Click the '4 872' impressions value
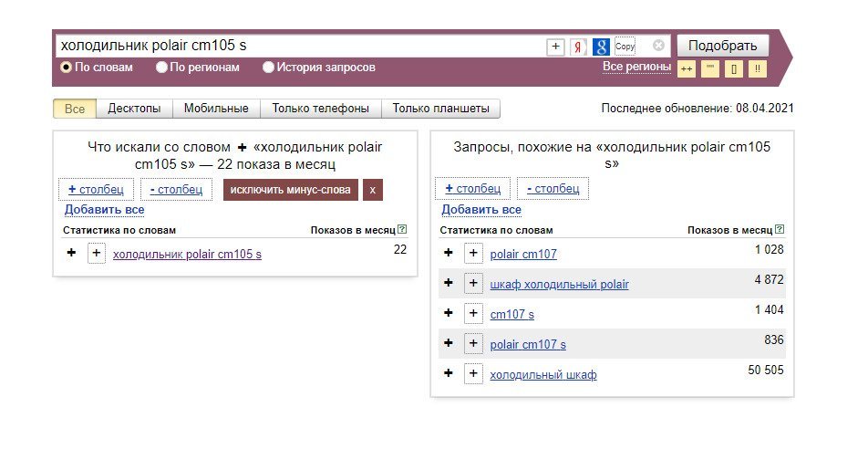 (x=769, y=279)
